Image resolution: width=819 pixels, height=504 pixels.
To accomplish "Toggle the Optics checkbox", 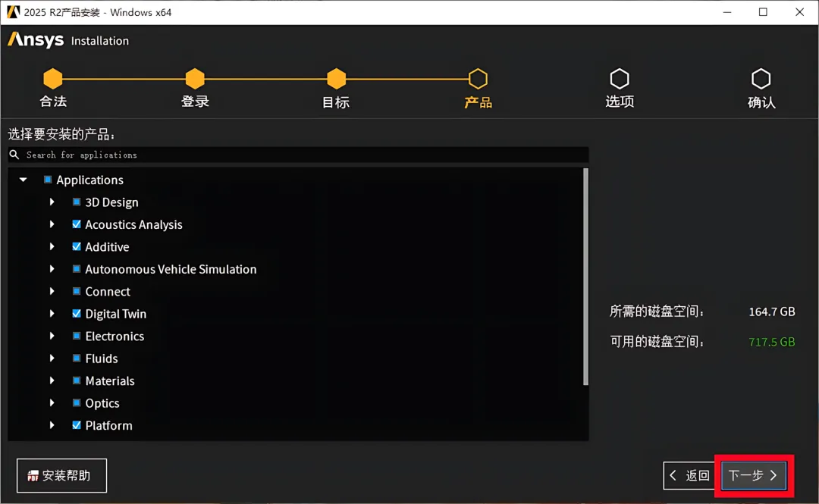I will (x=77, y=403).
